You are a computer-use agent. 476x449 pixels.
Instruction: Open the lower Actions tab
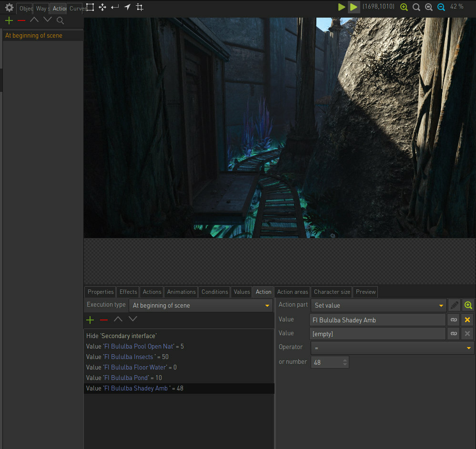(x=152, y=292)
